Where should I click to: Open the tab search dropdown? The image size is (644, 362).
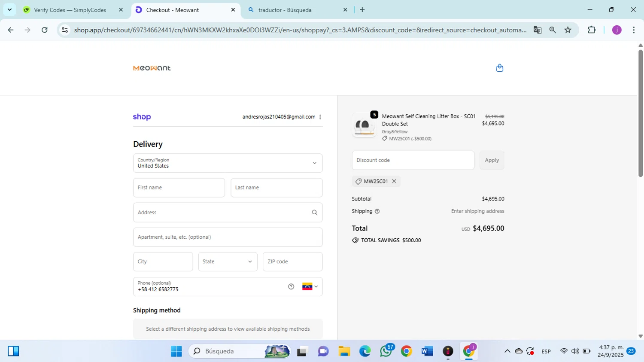point(9,10)
